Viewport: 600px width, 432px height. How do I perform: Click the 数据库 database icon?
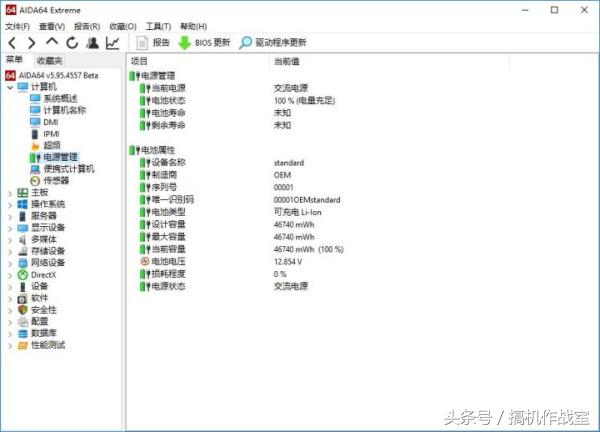[x=23, y=334]
